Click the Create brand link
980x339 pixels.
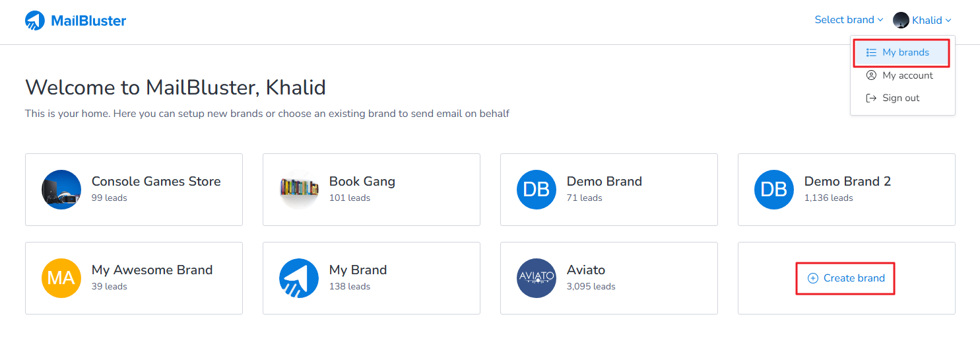tap(854, 278)
